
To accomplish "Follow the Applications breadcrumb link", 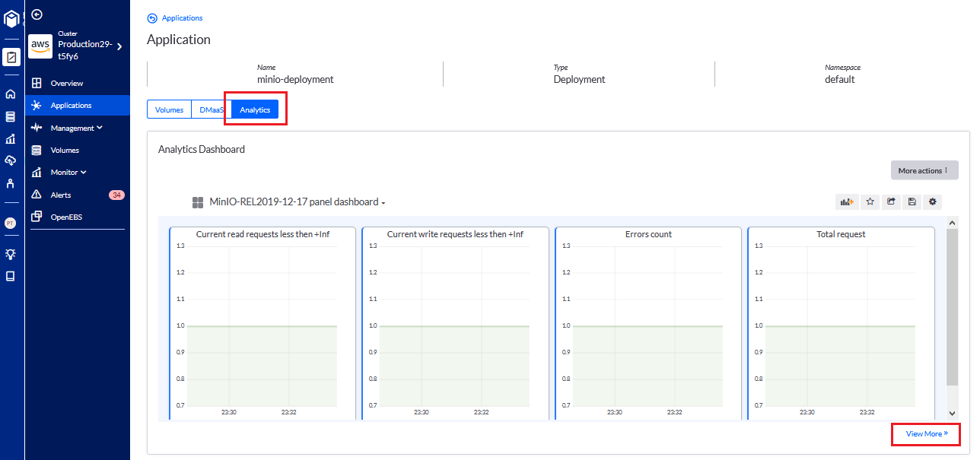I will pos(183,18).
